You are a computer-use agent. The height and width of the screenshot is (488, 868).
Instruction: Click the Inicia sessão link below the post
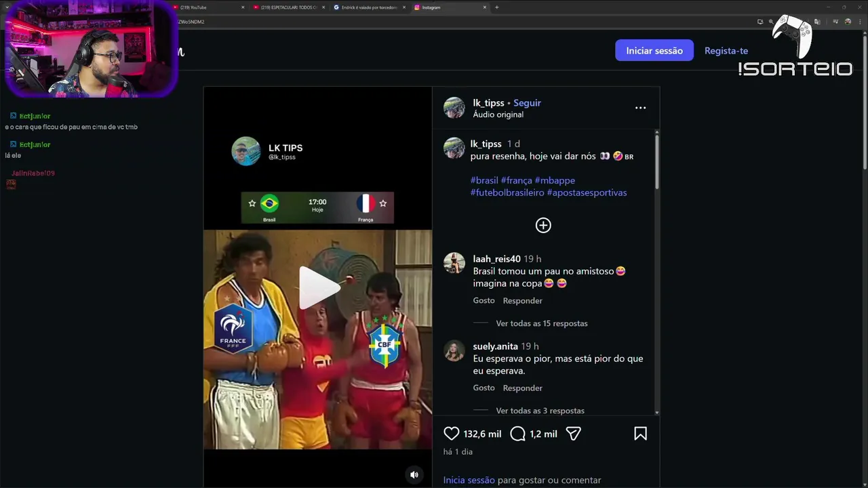(x=469, y=480)
